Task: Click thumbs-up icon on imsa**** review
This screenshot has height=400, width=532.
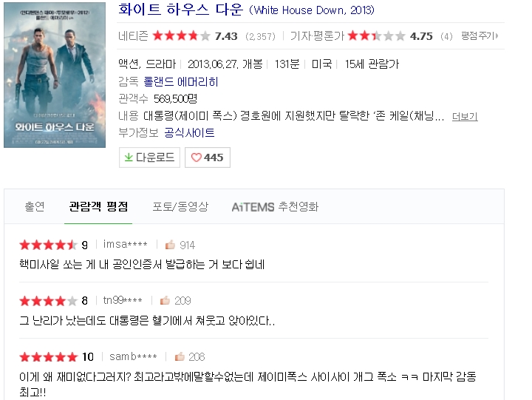Action: 170,245
